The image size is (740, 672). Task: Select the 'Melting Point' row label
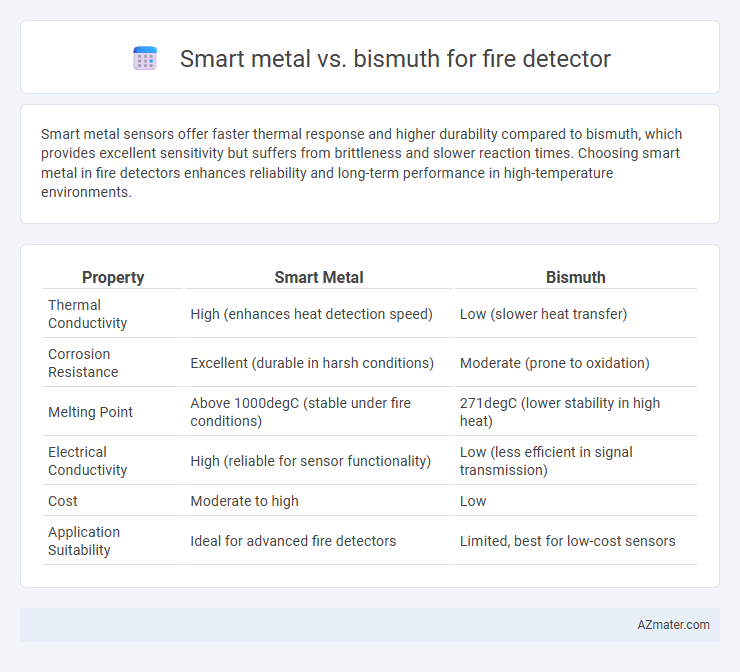pos(90,412)
